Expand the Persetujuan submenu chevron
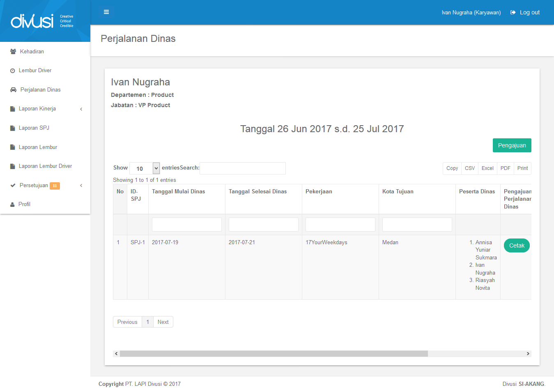Viewport: 554px width, 392px height. pos(81,186)
